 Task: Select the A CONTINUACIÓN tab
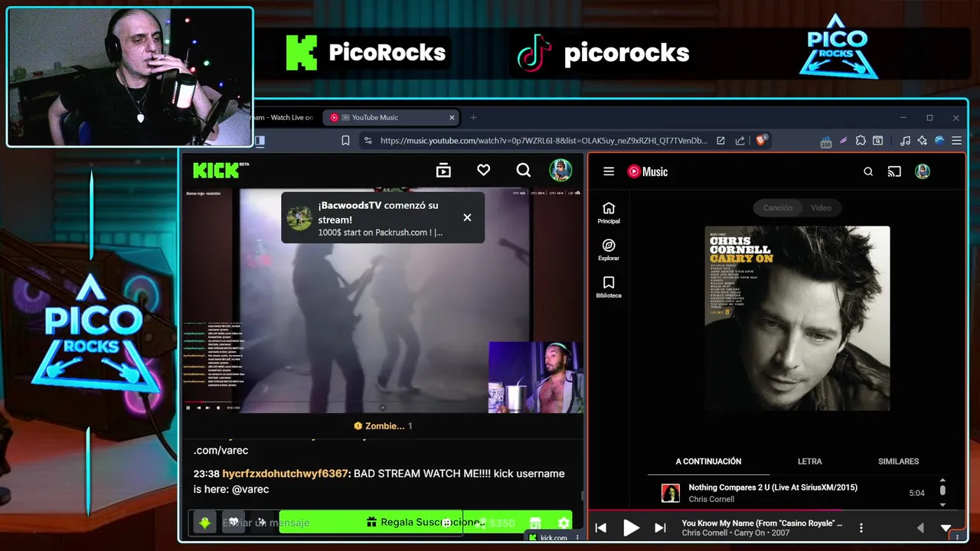[708, 461]
